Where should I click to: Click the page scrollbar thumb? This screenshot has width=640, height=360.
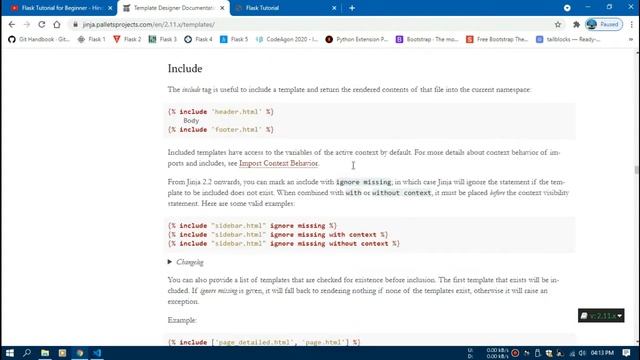point(636,170)
